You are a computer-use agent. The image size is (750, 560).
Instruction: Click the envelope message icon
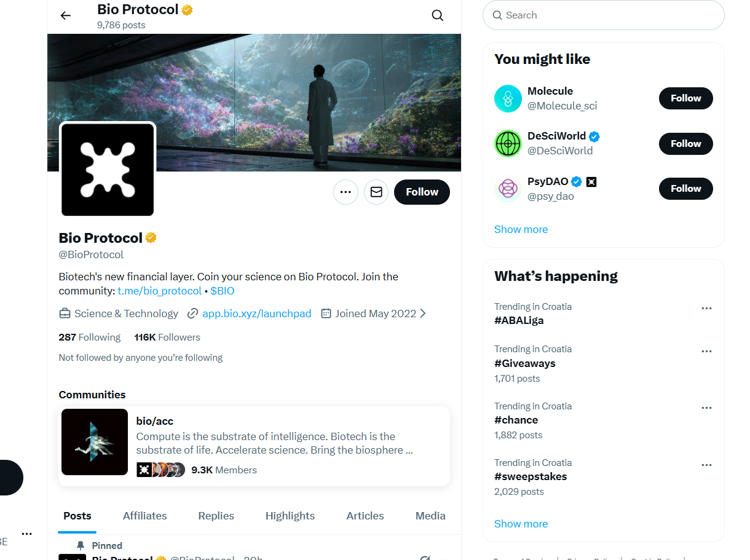(376, 192)
